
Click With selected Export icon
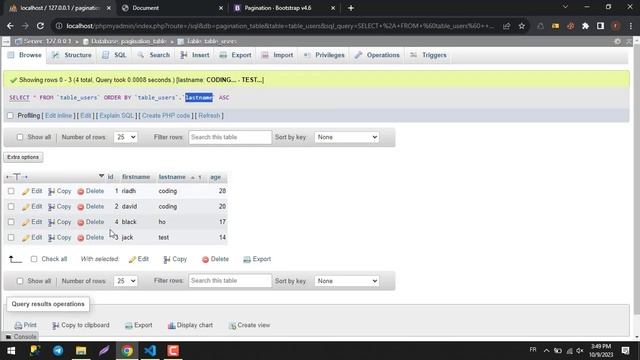(247, 260)
